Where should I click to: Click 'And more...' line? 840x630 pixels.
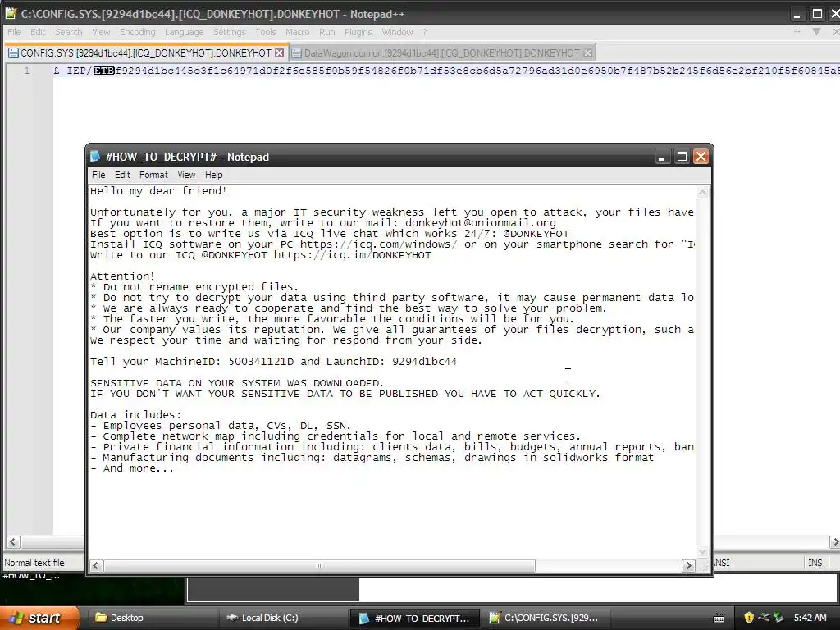click(x=132, y=468)
